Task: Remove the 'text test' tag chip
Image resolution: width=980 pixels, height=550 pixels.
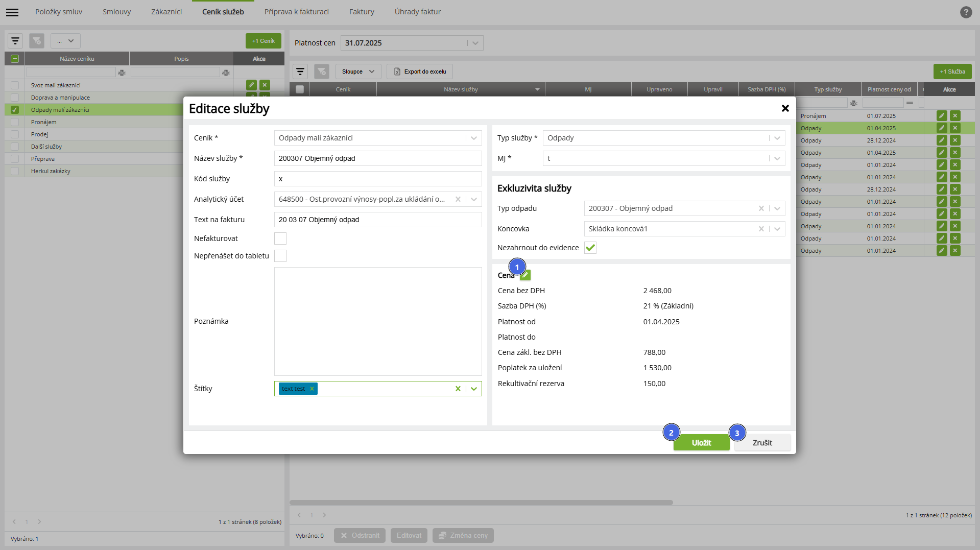Action: [312, 389]
